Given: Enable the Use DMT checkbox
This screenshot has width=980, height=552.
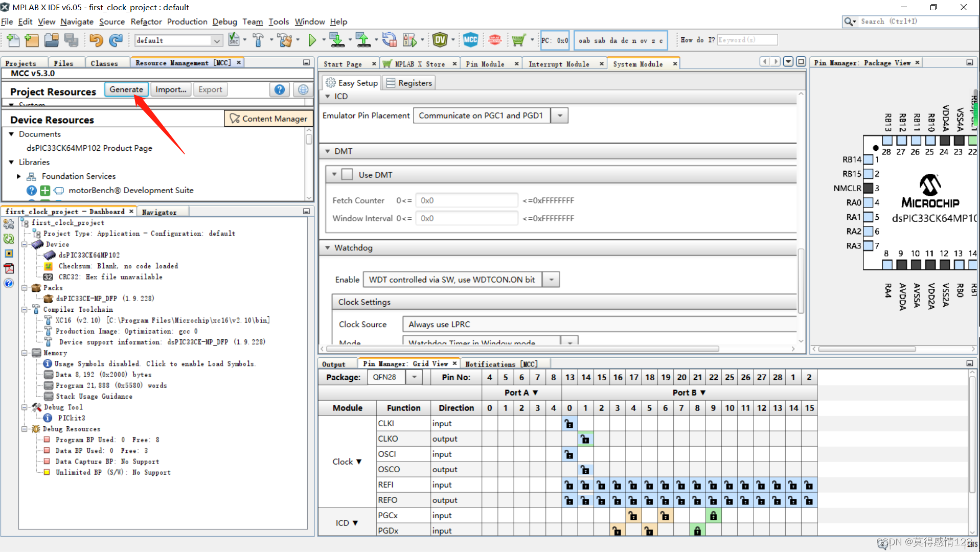Looking at the screenshot, I should [347, 175].
